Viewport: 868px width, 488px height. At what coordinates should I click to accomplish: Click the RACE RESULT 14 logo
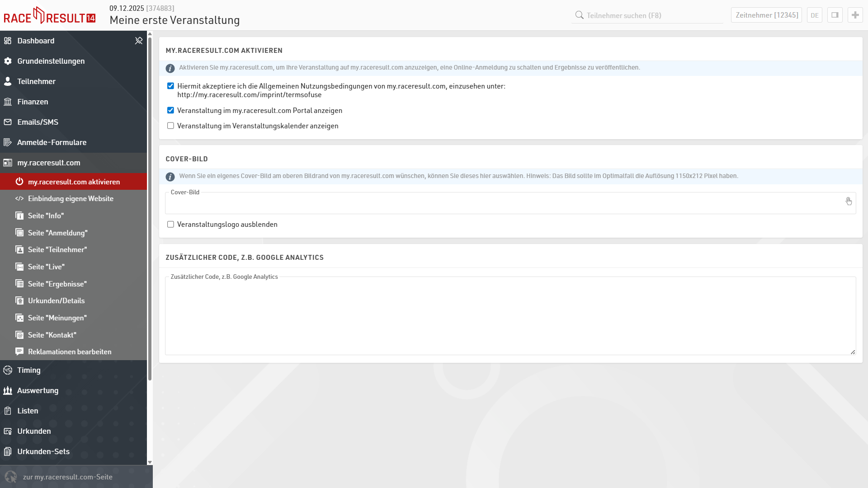(50, 16)
